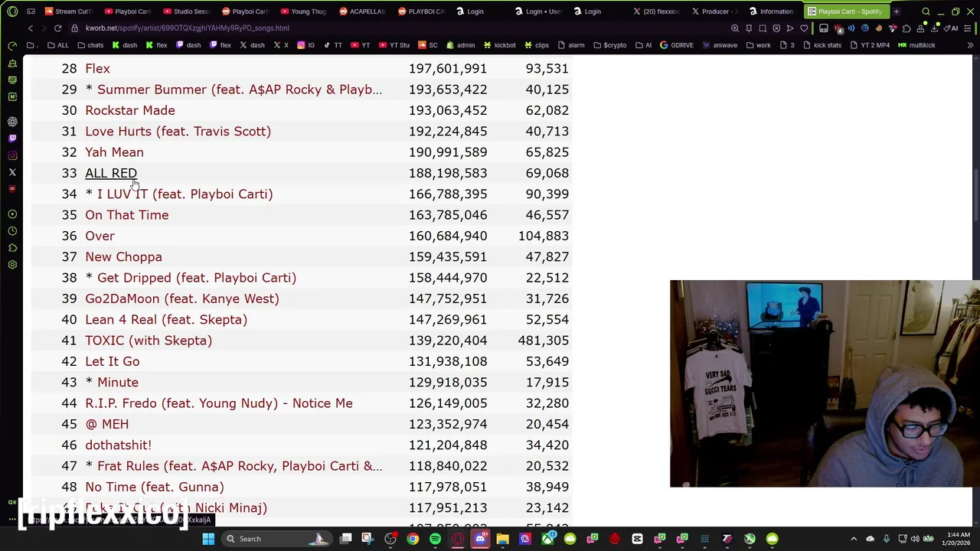This screenshot has width=980, height=551.
Task: Select stream count 123,352,974 for @ MEH
Action: point(448,424)
